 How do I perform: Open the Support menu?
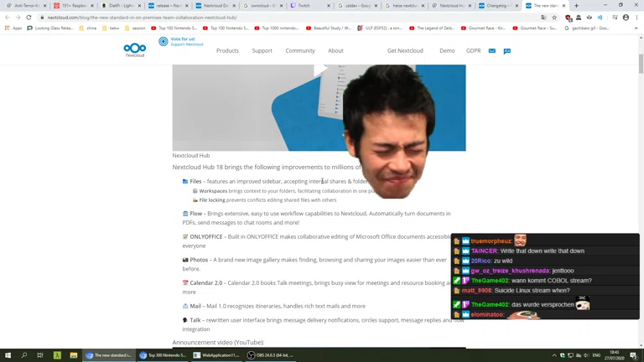click(262, 51)
